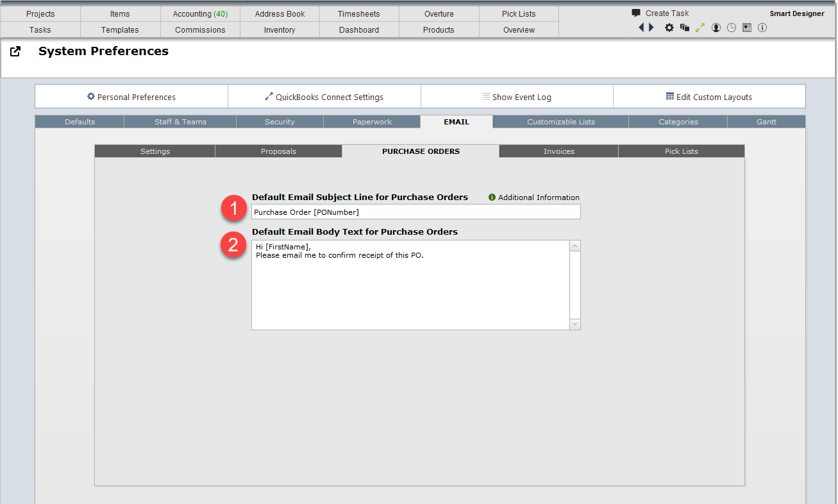This screenshot has height=504, width=838.
Task: Open QuickBooks Connect Settings
Action: (x=324, y=97)
